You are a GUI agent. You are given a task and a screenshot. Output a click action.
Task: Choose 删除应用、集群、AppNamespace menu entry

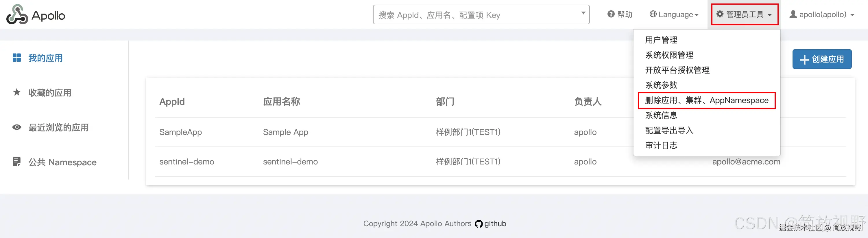click(706, 100)
